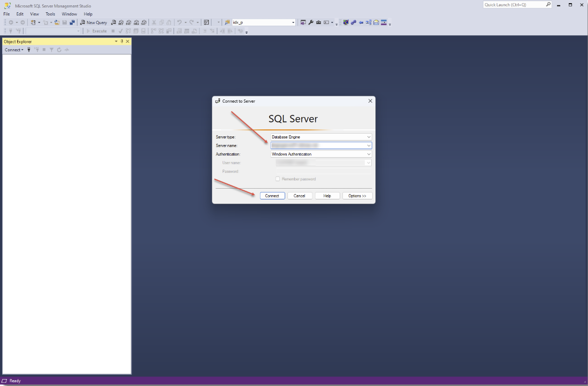Open the View menu

pos(35,14)
